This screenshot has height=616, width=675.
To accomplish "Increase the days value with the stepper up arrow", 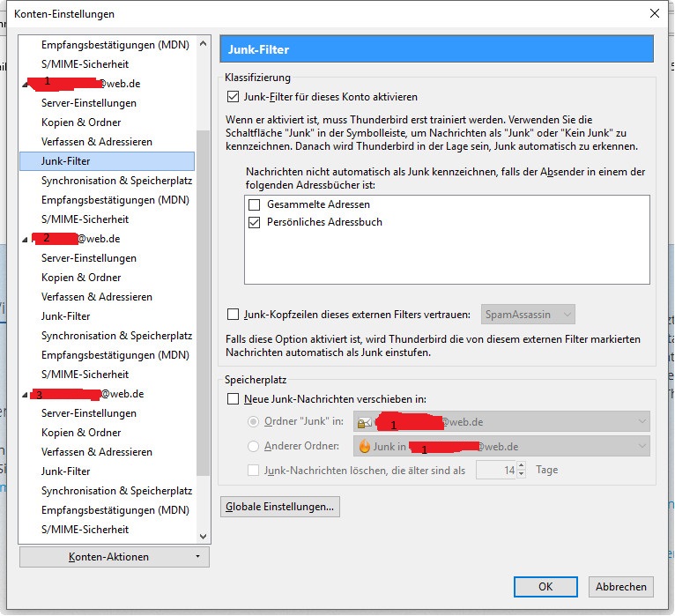I will point(522,465).
